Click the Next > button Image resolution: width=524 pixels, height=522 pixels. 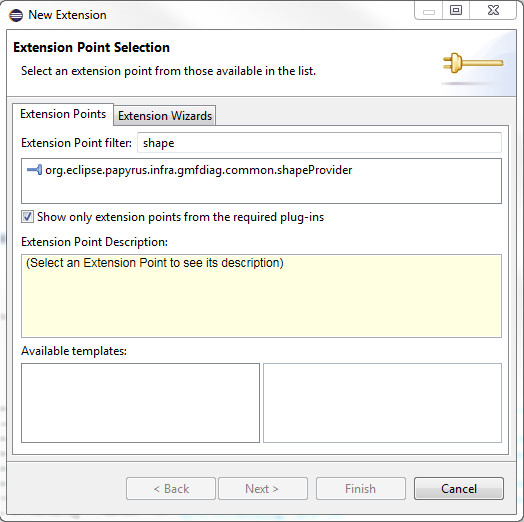[263, 489]
